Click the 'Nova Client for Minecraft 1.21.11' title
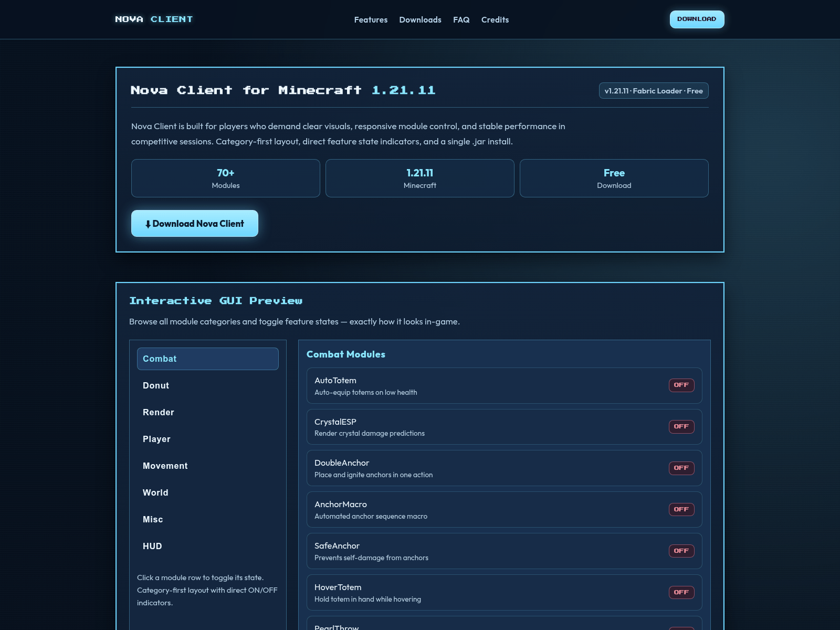Screen dimensions: 840x630 click(283, 90)
